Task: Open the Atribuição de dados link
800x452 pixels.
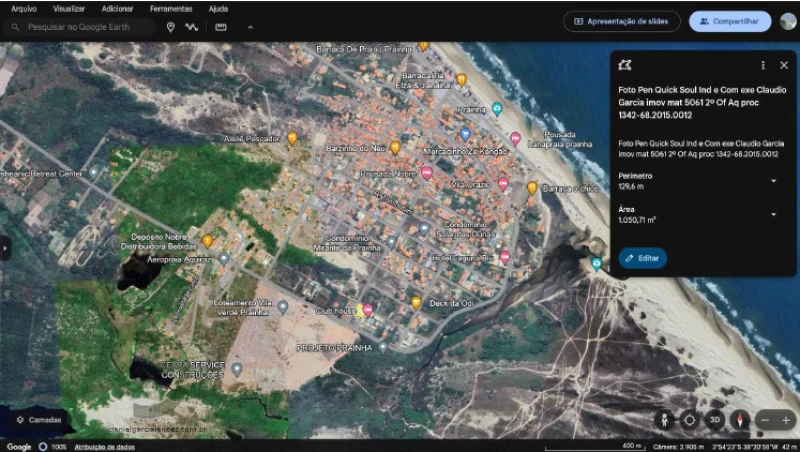Action: [105, 447]
